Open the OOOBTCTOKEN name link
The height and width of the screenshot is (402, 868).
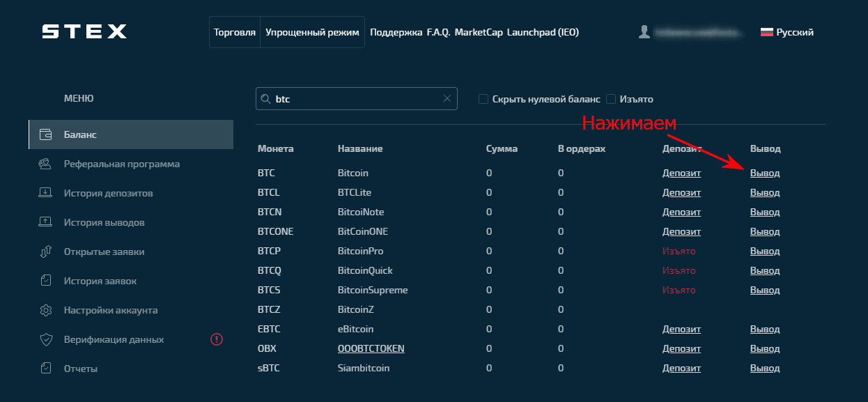point(371,348)
